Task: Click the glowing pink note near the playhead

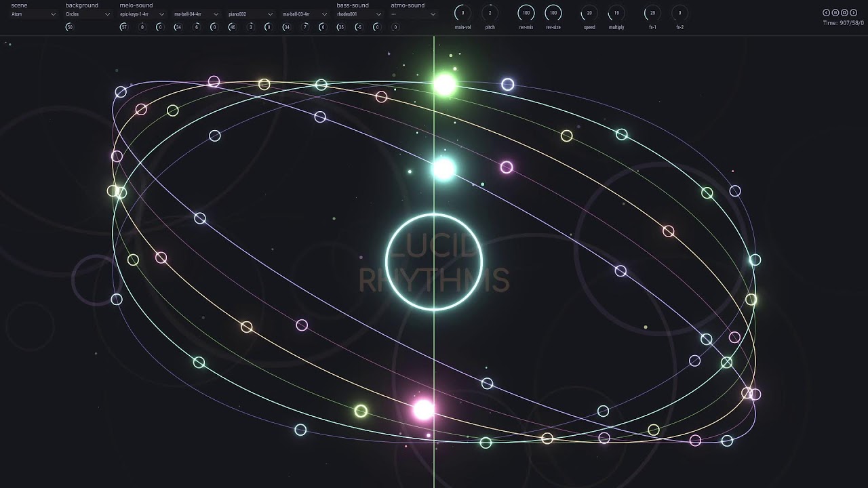Action: 424,409
